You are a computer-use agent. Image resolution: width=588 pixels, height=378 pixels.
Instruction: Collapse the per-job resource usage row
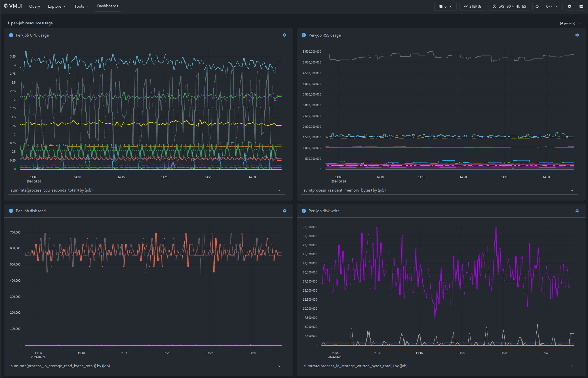(580, 23)
